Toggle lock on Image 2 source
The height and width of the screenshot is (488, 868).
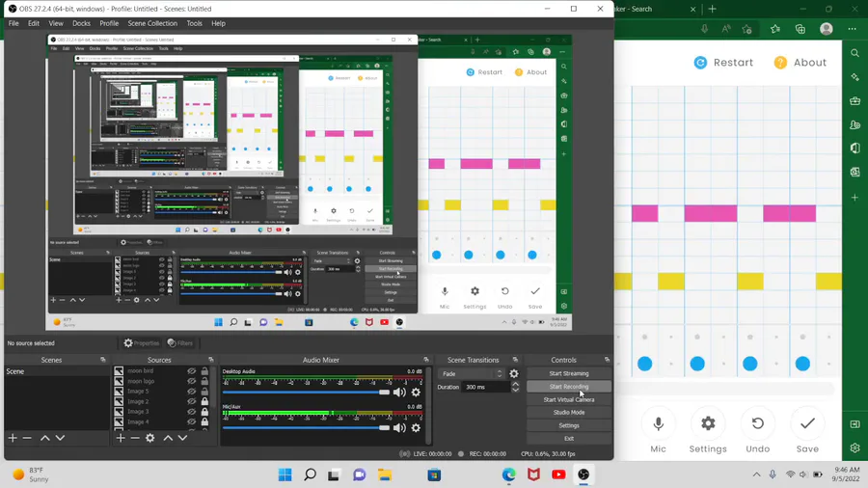tap(204, 401)
